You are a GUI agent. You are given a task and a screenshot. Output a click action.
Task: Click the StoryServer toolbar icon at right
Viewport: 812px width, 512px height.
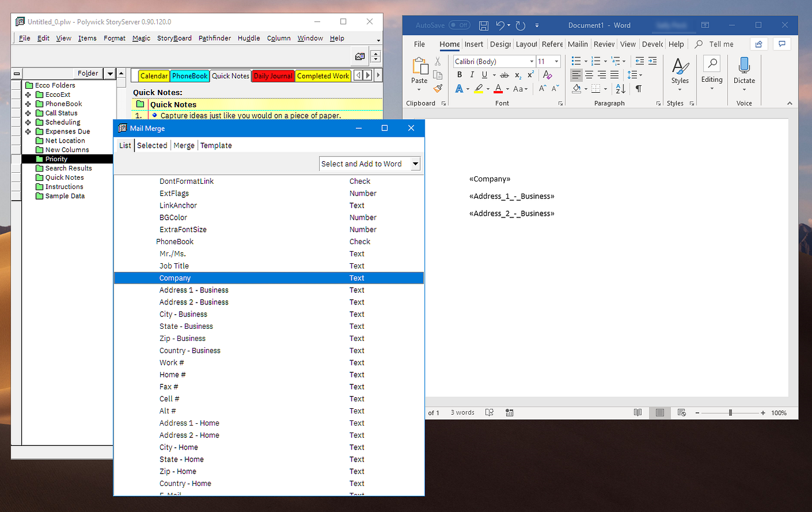tap(360, 56)
